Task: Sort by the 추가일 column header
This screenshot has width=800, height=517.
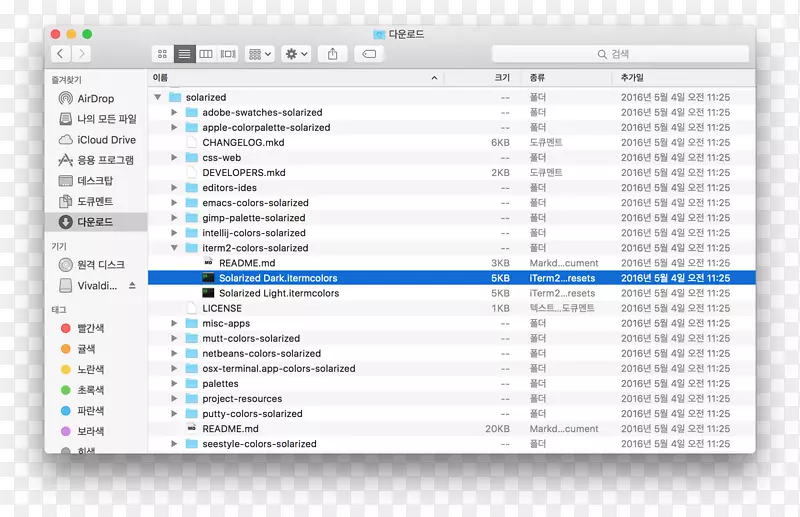Action: coord(684,78)
